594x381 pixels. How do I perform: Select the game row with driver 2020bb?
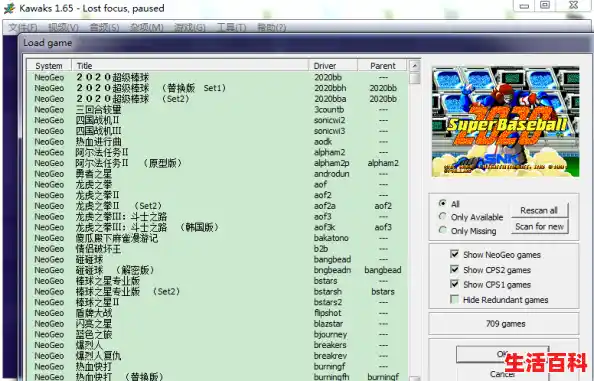click(x=218, y=77)
